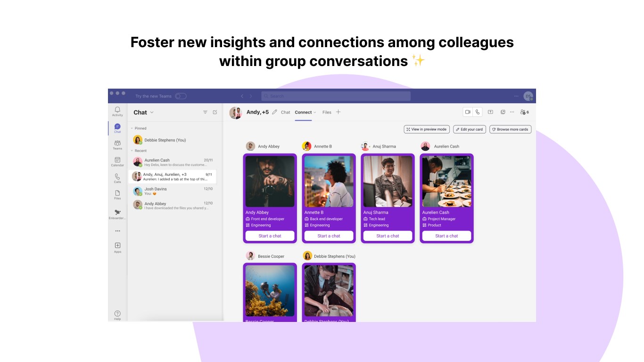
Task: Open pinned chat Debbie Stephens (You)
Action: point(173,140)
